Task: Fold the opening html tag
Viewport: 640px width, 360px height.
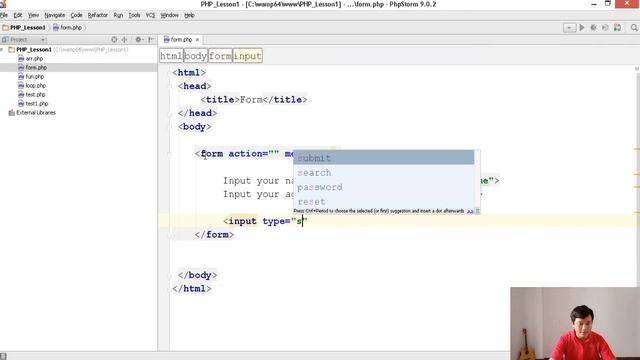Action: [x=170, y=73]
